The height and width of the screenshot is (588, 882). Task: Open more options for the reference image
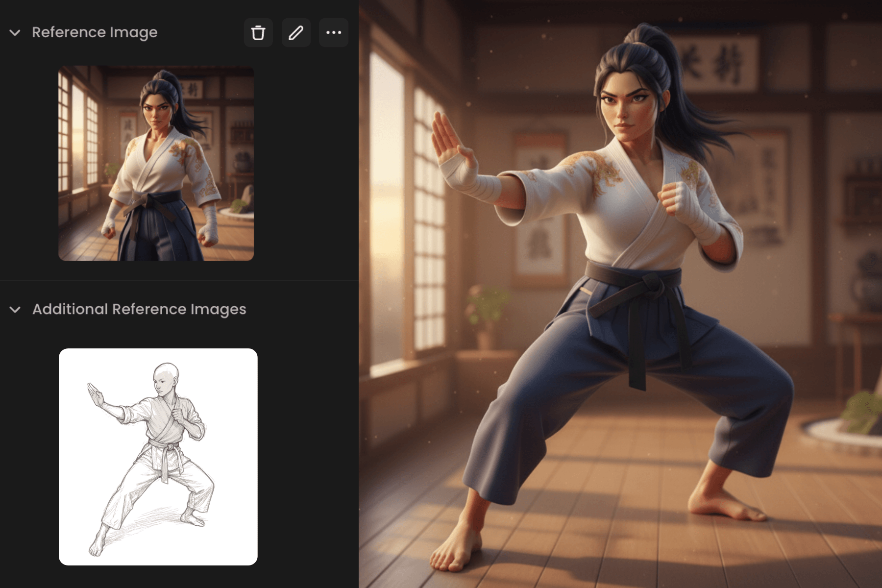coord(333,32)
